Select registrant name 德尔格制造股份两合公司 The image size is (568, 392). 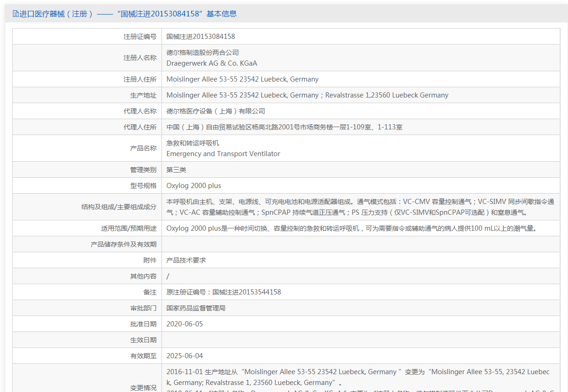pyautogui.click(x=203, y=53)
